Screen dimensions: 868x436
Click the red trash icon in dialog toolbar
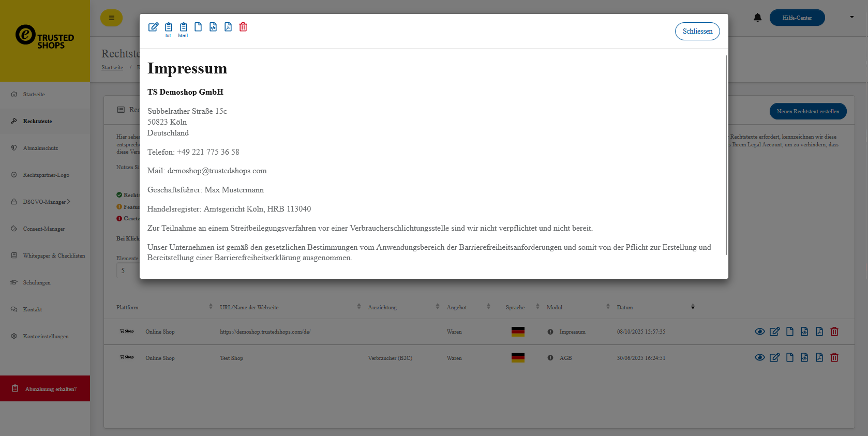coord(243,27)
